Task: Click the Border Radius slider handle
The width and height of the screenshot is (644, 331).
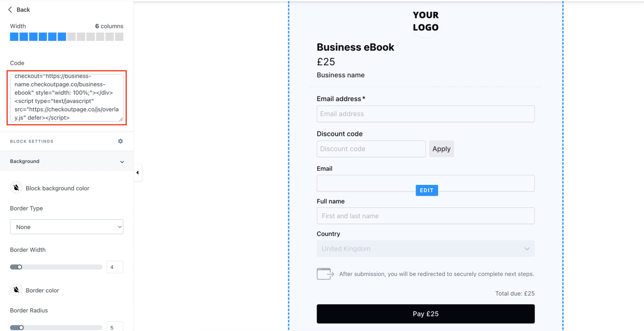Action: (21, 328)
